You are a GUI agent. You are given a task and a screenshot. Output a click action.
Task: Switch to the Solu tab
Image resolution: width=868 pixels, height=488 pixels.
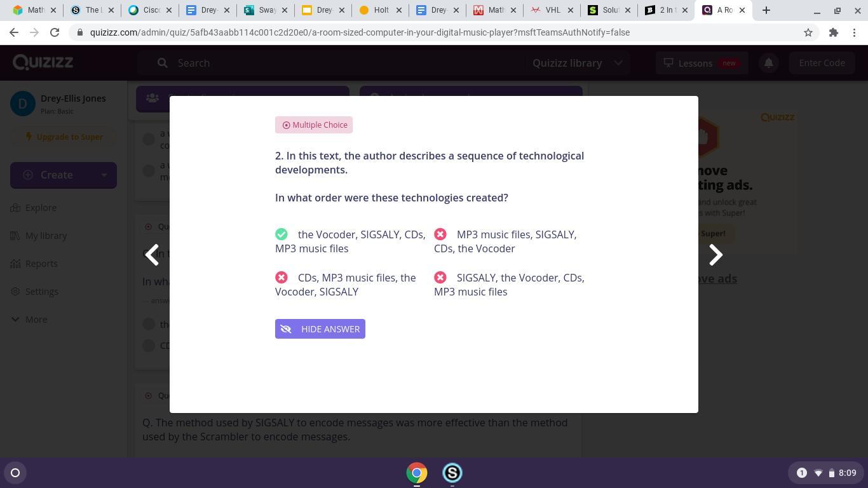tap(610, 10)
